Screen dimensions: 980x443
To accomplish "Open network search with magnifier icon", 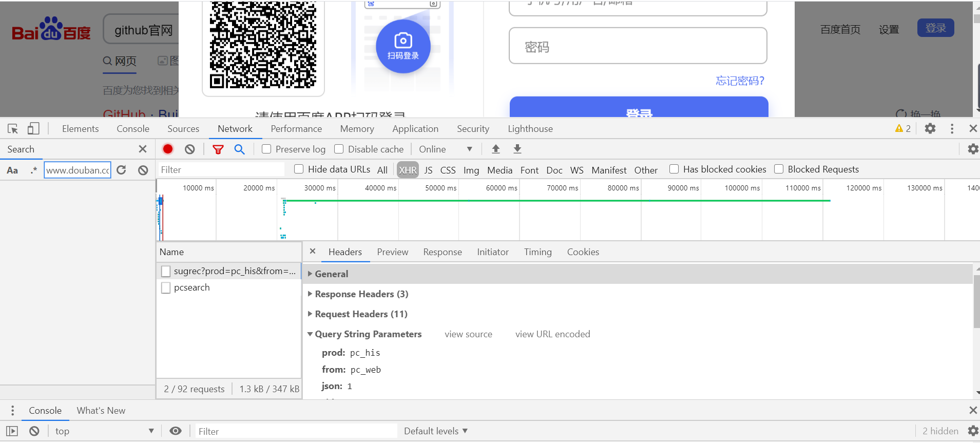I will (239, 149).
